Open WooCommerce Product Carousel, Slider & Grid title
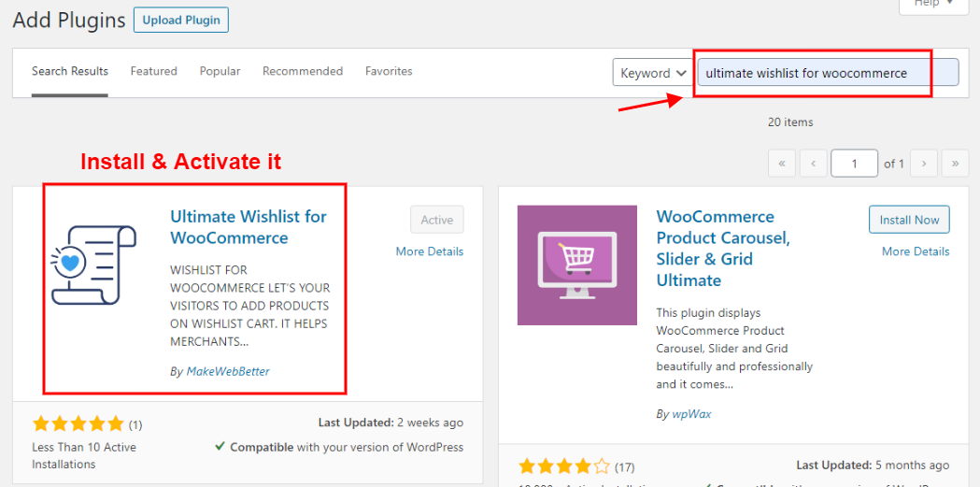Viewport: 980px width, 487px height. 724,249
